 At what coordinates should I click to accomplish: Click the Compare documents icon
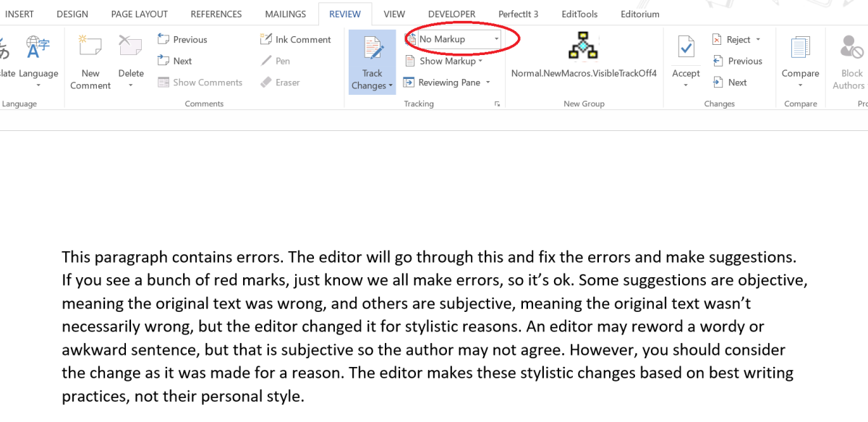click(x=800, y=47)
